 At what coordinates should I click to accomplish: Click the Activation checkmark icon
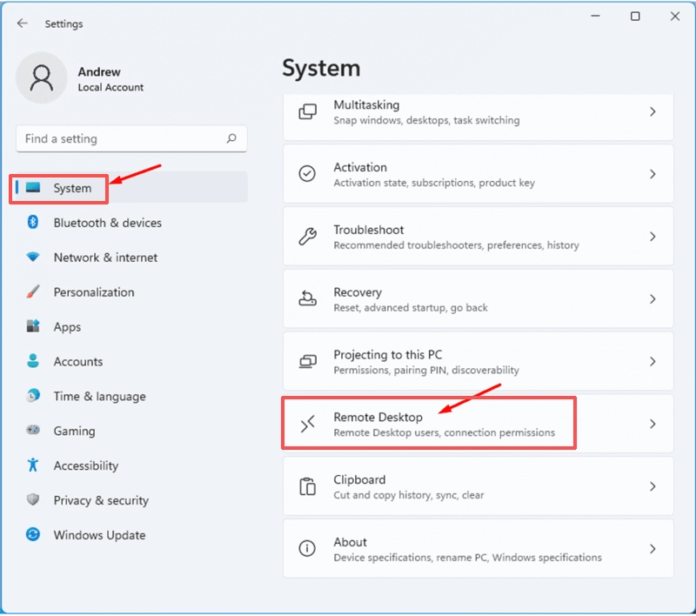click(307, 173)
